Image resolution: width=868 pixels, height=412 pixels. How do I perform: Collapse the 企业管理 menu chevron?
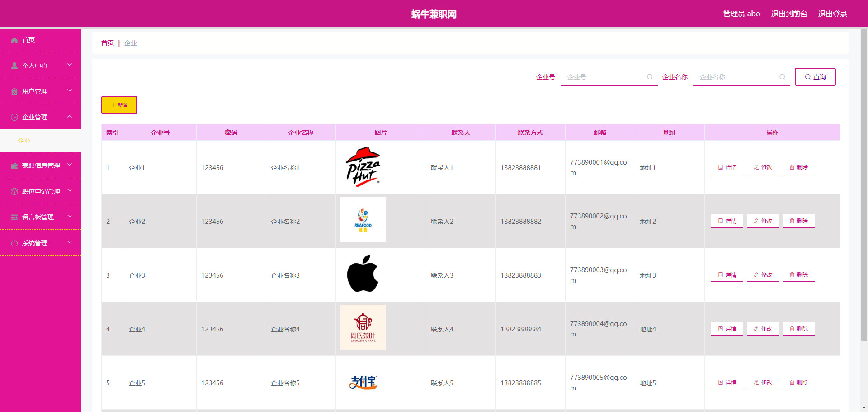70,117
